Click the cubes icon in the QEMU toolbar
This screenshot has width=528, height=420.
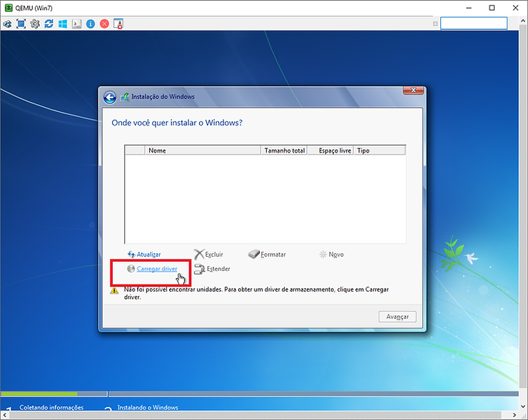(x=7, y=24)
